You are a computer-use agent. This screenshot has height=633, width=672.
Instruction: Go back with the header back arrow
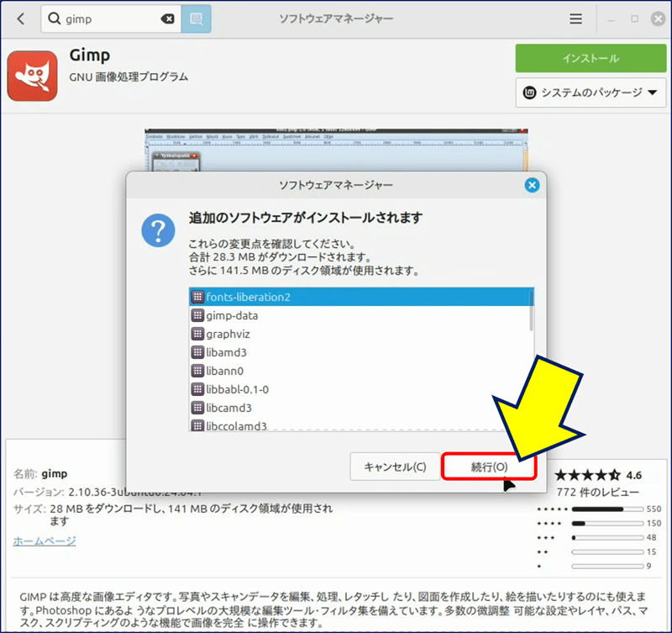[x=20, y=18]
